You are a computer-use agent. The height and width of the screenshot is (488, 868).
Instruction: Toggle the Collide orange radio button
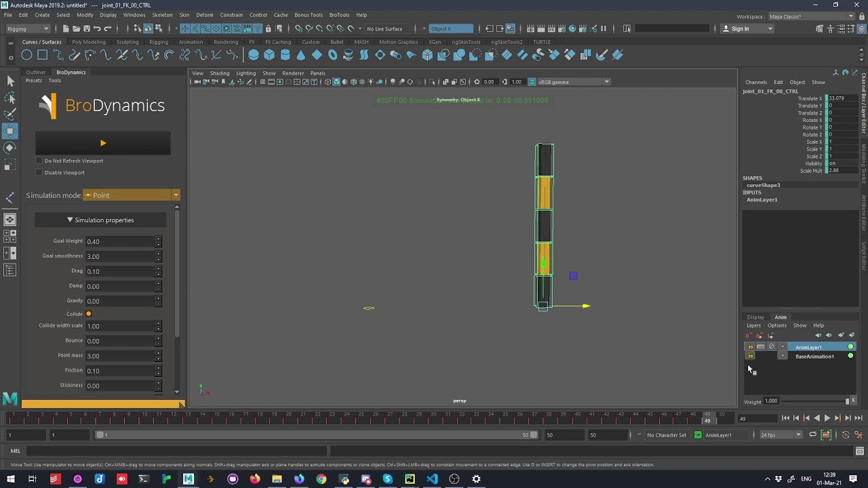pos(88,314)
